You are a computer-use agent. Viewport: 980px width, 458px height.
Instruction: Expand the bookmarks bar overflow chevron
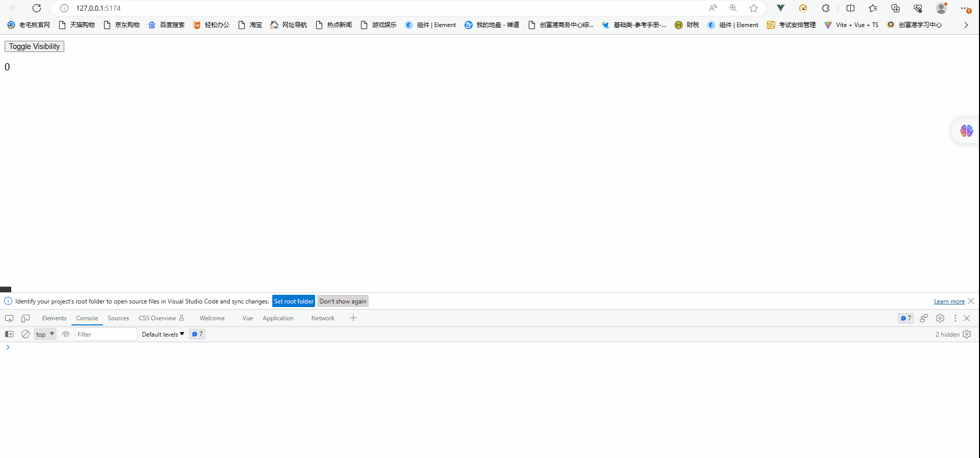coord(966,24)
